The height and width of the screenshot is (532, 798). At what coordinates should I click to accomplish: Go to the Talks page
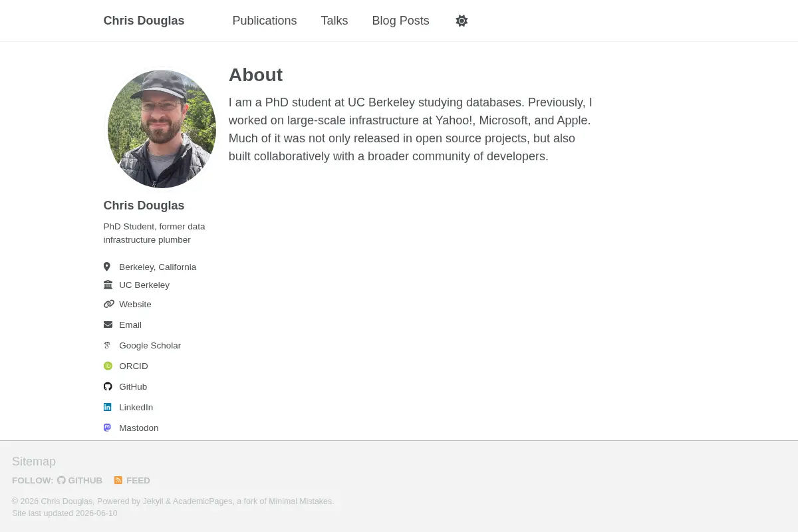click(334, 21)
